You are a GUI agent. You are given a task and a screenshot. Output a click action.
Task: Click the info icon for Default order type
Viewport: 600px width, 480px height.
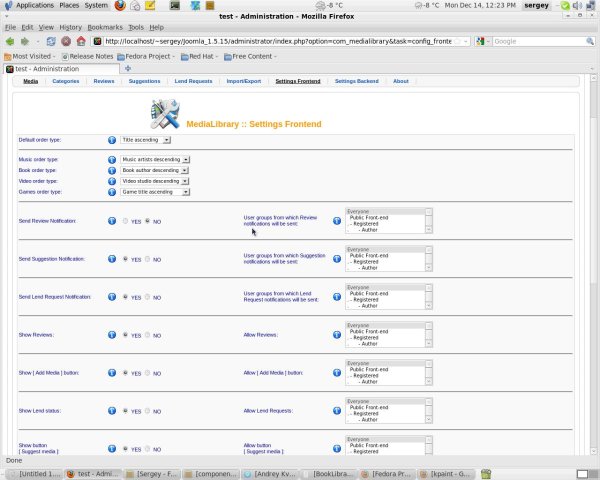coord(112,140)
